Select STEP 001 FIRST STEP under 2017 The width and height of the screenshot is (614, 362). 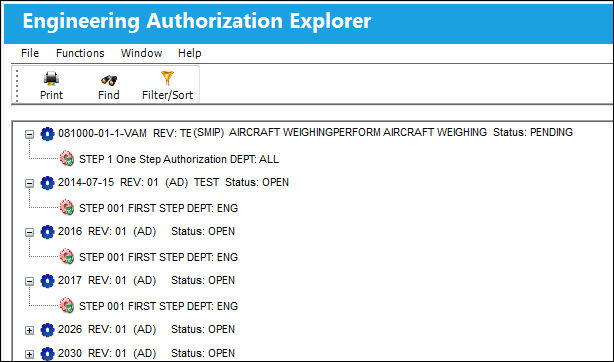tap(158, 306)
